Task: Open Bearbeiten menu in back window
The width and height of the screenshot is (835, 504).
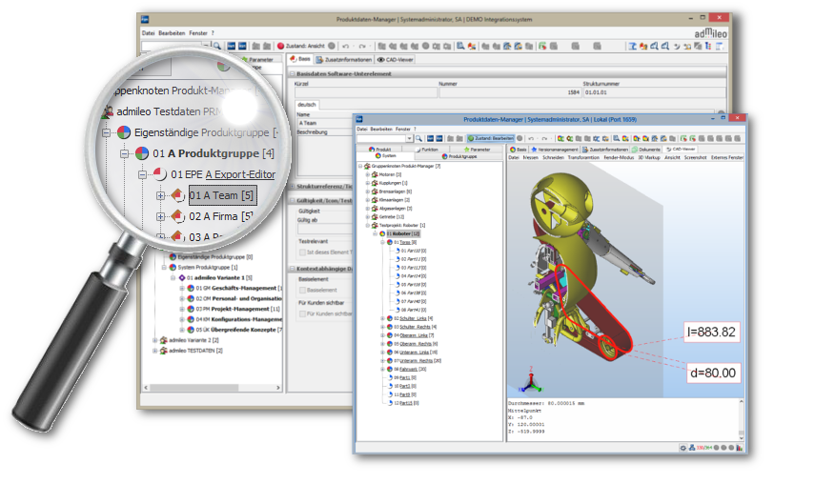Action: [172, 33]
